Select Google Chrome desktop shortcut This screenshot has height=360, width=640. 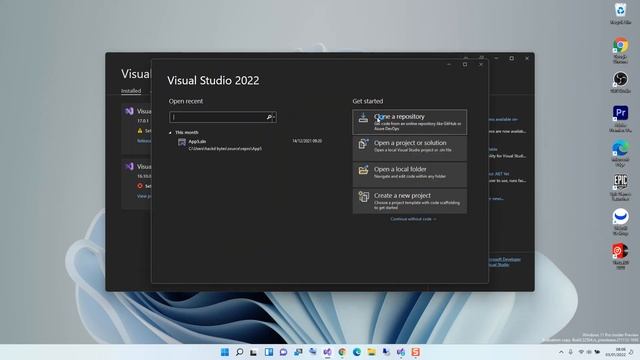(620, 50)
